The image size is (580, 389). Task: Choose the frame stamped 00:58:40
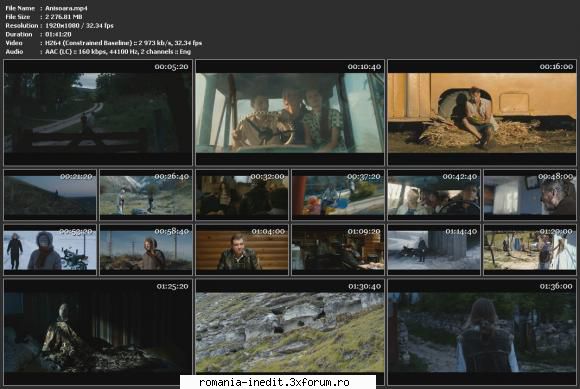[x=146, y=250]
